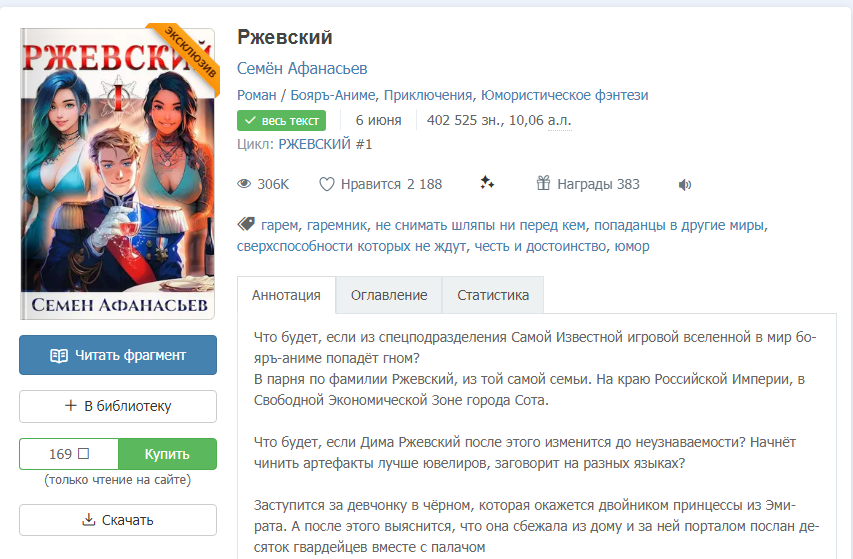
Task: Like the book via heart icon
Action: coord(326,184)
